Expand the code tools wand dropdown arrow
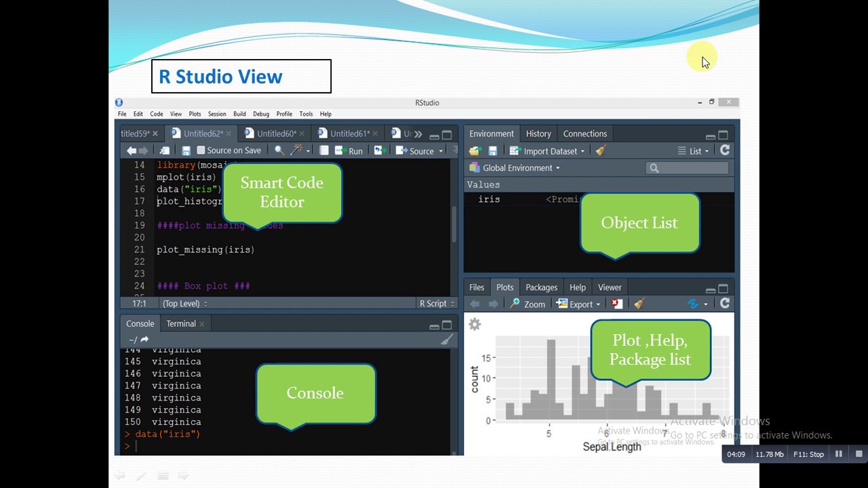Viewport: 868px width, 488px height. coord(308,151)
